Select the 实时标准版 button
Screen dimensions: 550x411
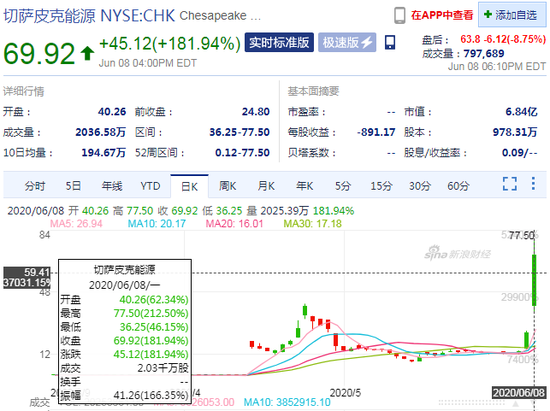coord(279,42)
